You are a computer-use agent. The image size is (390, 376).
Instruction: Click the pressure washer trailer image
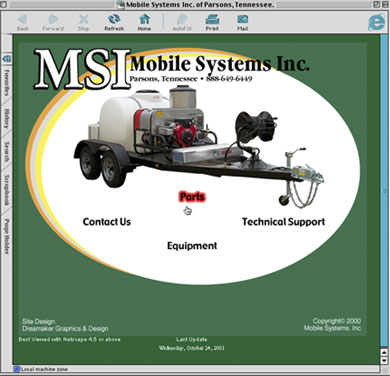pyautogui.click(x=199, y=147)
